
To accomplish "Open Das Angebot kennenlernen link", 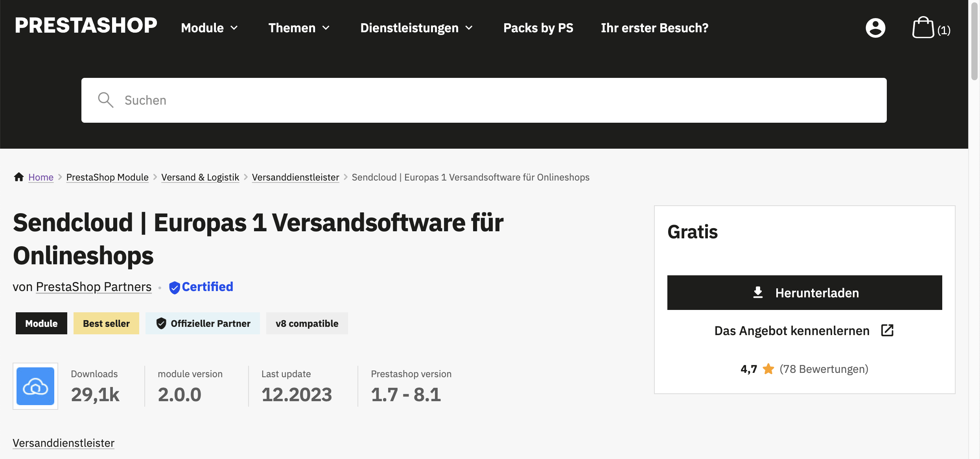I will (x=804, y=331).
